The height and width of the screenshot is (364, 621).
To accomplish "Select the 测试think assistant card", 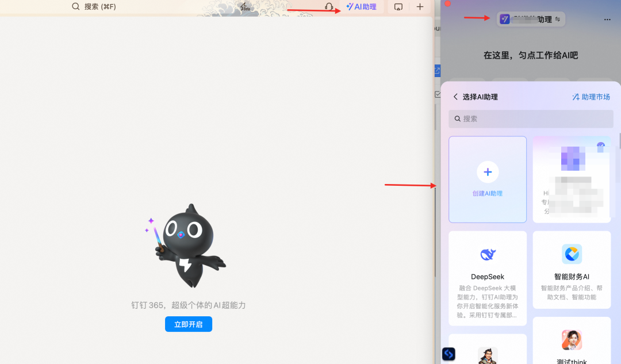I will pos(572,340).
